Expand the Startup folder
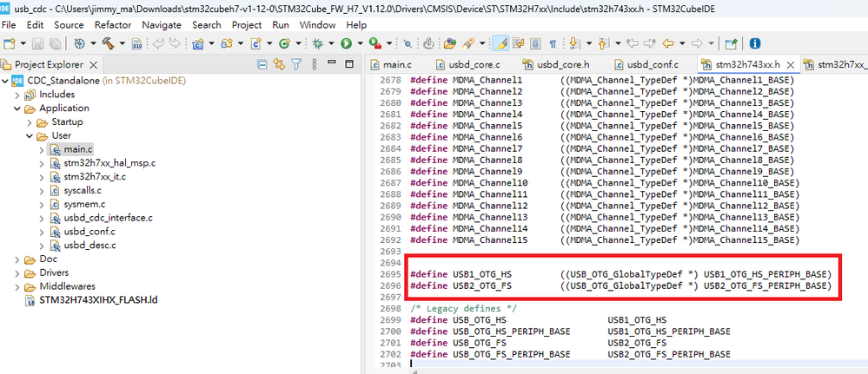868x374 pixels. tap(30, 122)
